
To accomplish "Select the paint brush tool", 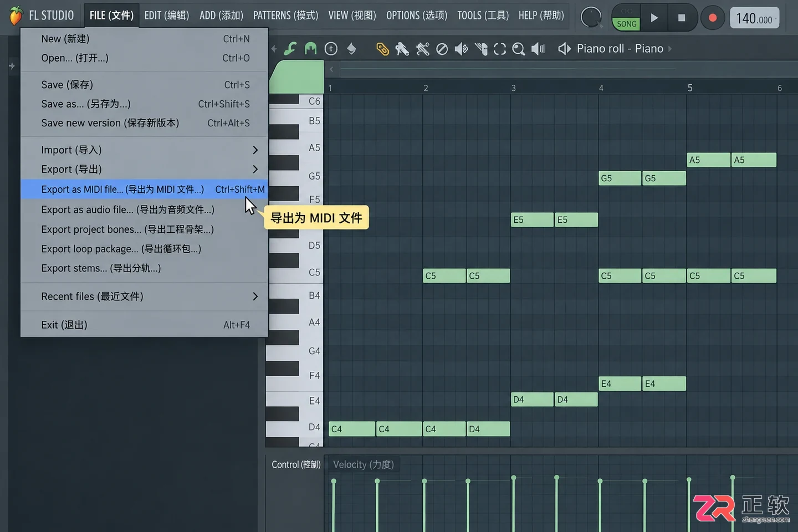I will 402,49.
